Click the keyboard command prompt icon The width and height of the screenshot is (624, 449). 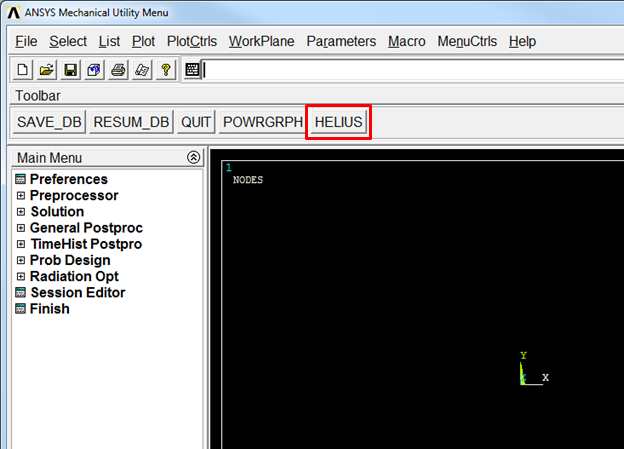[193, 70]
